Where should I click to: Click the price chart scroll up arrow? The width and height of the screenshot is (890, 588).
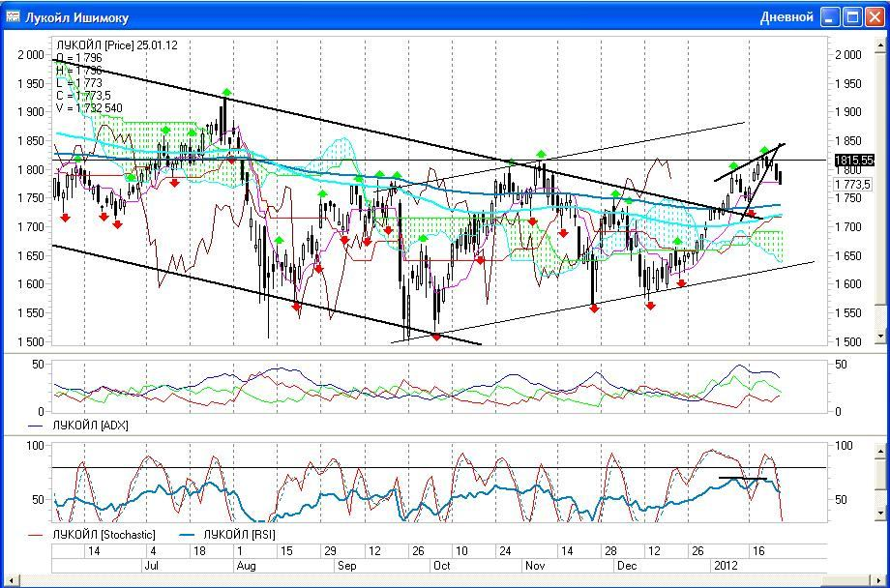tap(881, 44)
